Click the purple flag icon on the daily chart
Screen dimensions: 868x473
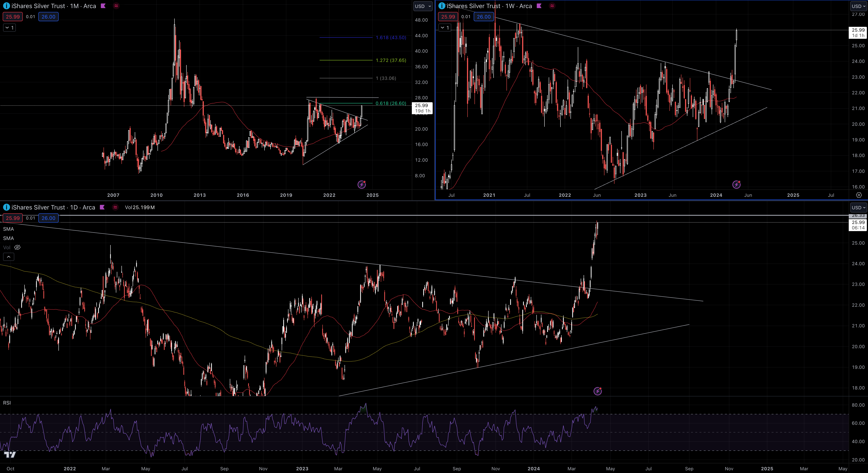point(102,207)
